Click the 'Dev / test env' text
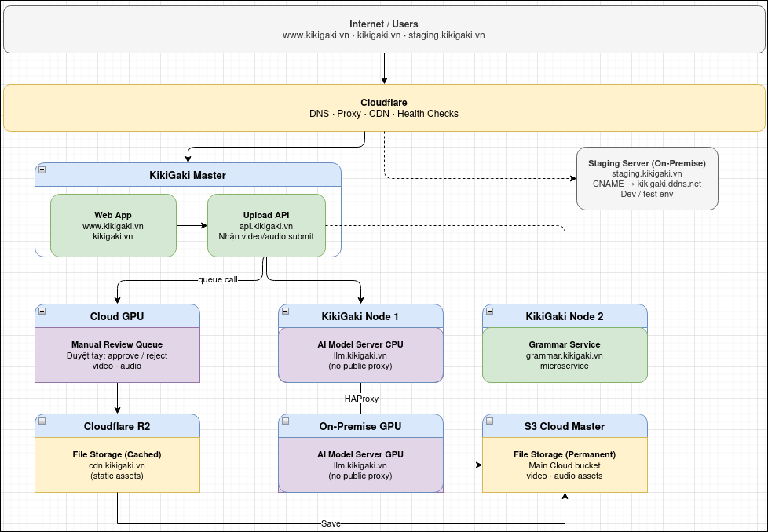Image resolution: width=768 pixels, height=532 pixels. [x=647, y=195]
